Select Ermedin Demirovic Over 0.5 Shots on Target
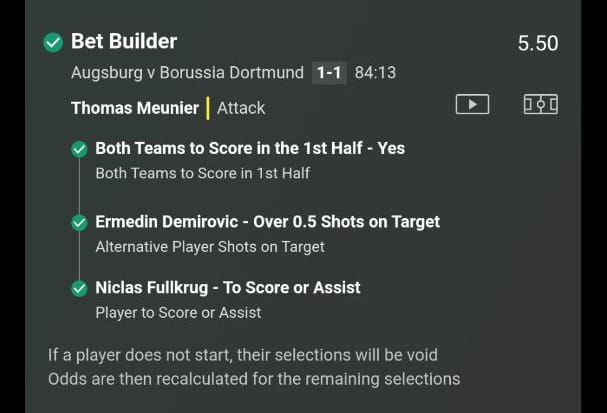This screenshot has width=607, height=413. pos(267,222)
